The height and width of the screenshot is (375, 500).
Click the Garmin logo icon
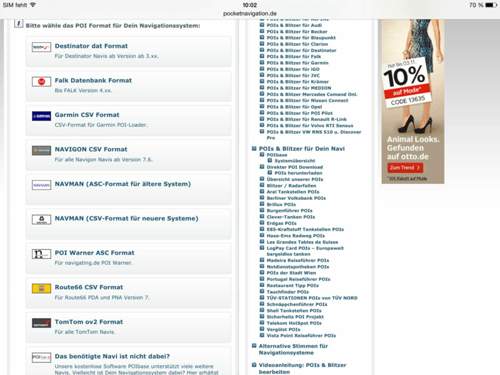(x=41, y=116)
